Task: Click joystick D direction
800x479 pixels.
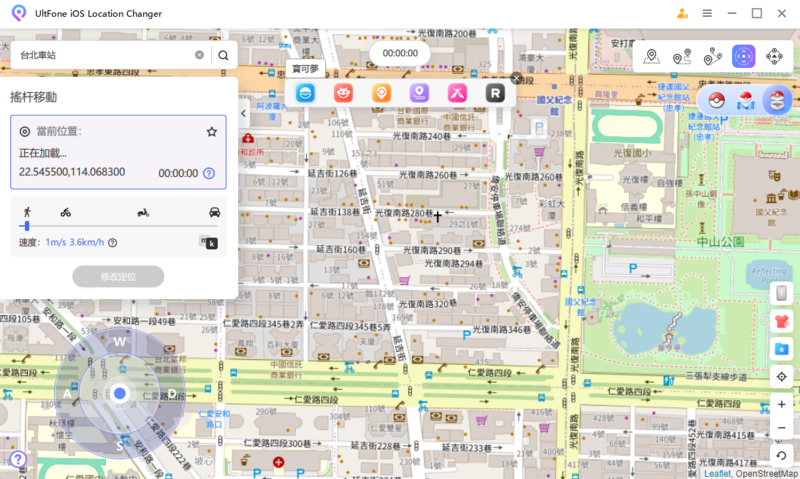Action: (x=172, y=394)
